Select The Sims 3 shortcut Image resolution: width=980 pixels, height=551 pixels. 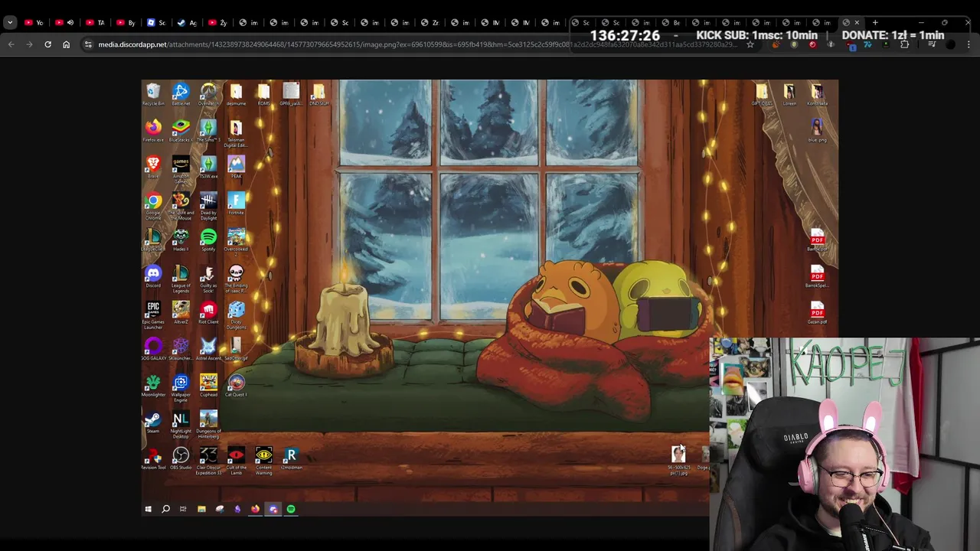tap(208, 130)
